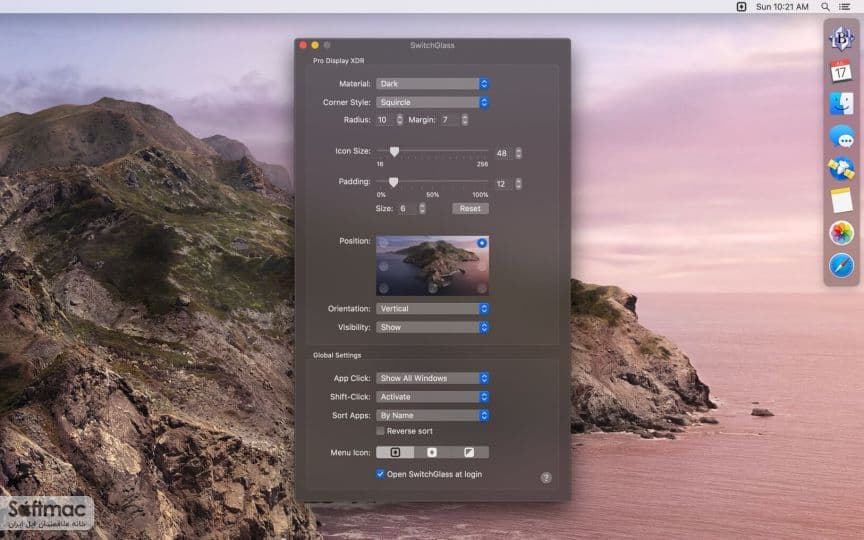Open Messages from the side dock

tap(841, 136)
